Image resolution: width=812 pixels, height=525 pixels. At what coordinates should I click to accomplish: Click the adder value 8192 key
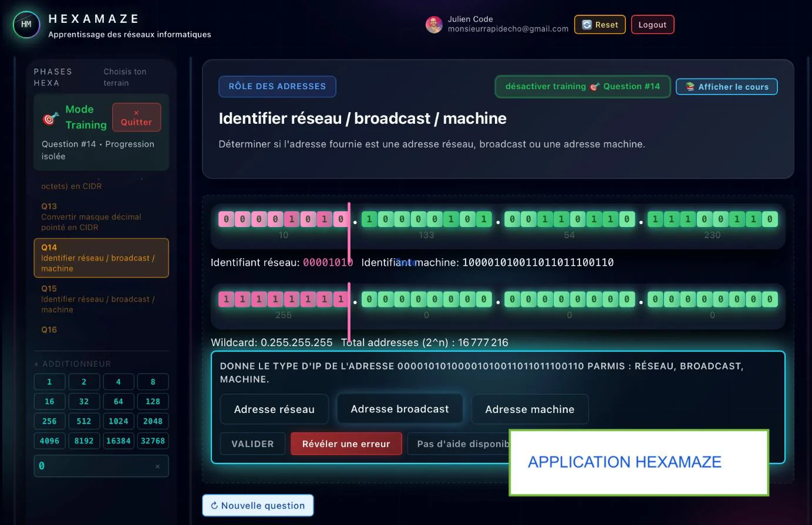coord(84,441)
